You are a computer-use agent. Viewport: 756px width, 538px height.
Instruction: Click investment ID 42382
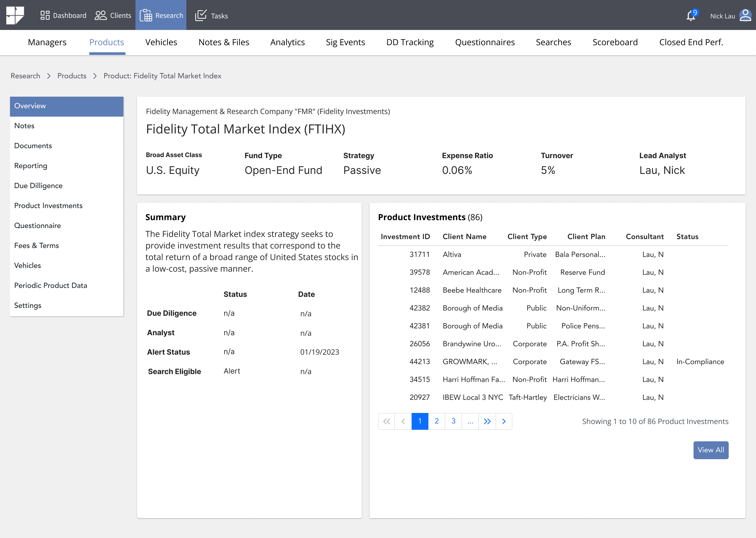[x=420, y=308]
